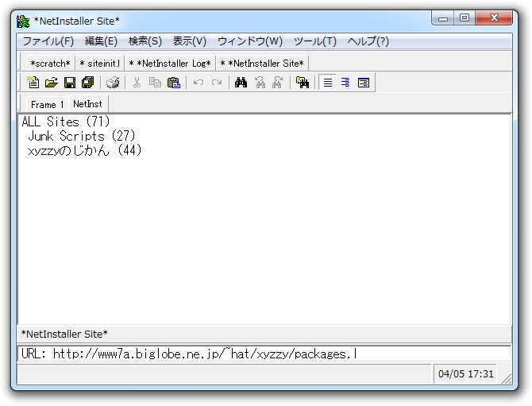The image size is (532, 406).
Task: Select the wrap at column icon
Action: (345, 83)
